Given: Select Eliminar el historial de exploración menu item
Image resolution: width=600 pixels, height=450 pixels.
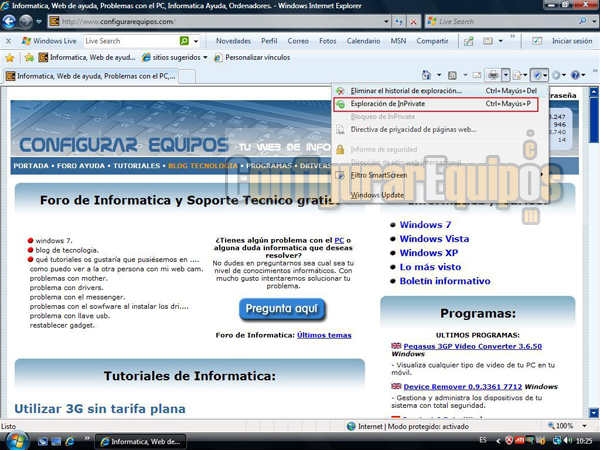Looking at the screenshot, I should 440,91.
